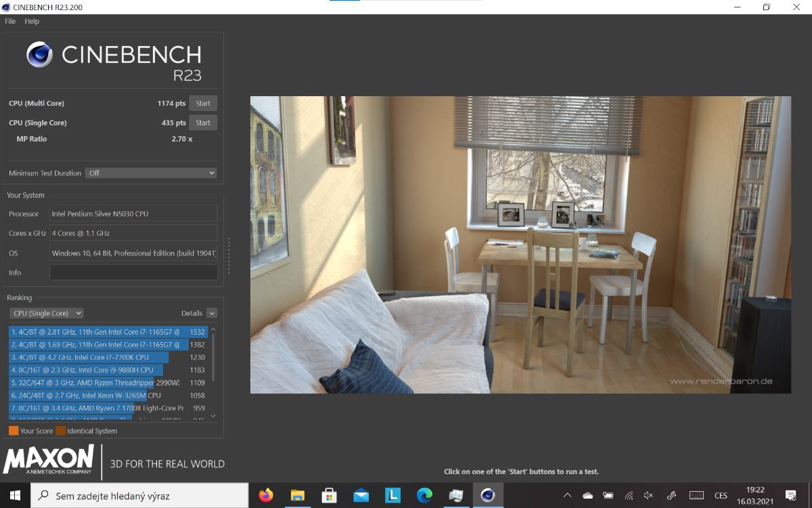Open File Explorer in the taskbar
812x508 pixels.
298,495
